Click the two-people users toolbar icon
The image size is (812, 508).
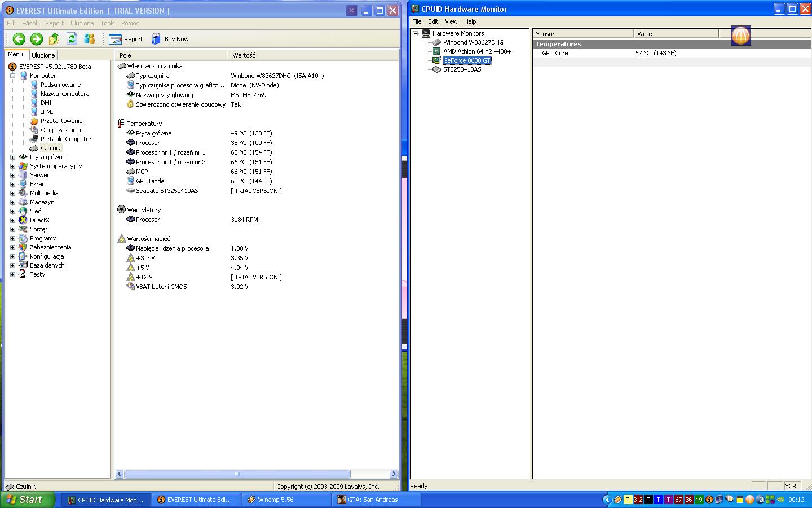coord(89,39)
